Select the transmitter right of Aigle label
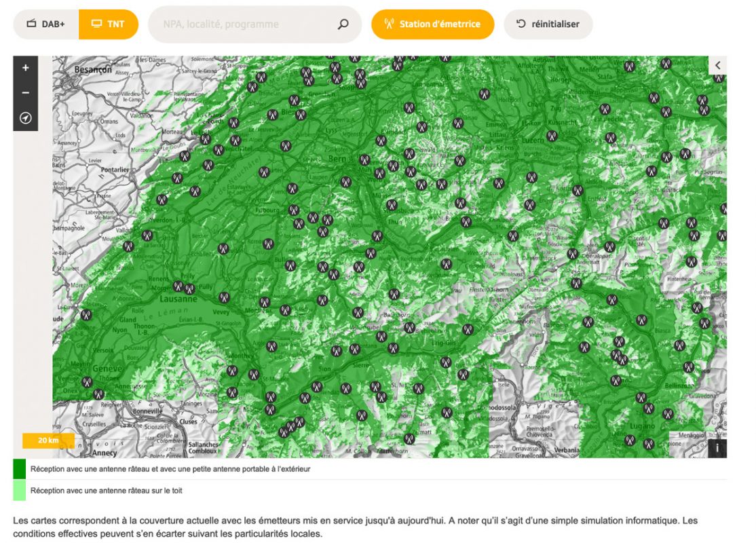Image resolution: width=756 pixels, height=543 pixels. point(271,345)
